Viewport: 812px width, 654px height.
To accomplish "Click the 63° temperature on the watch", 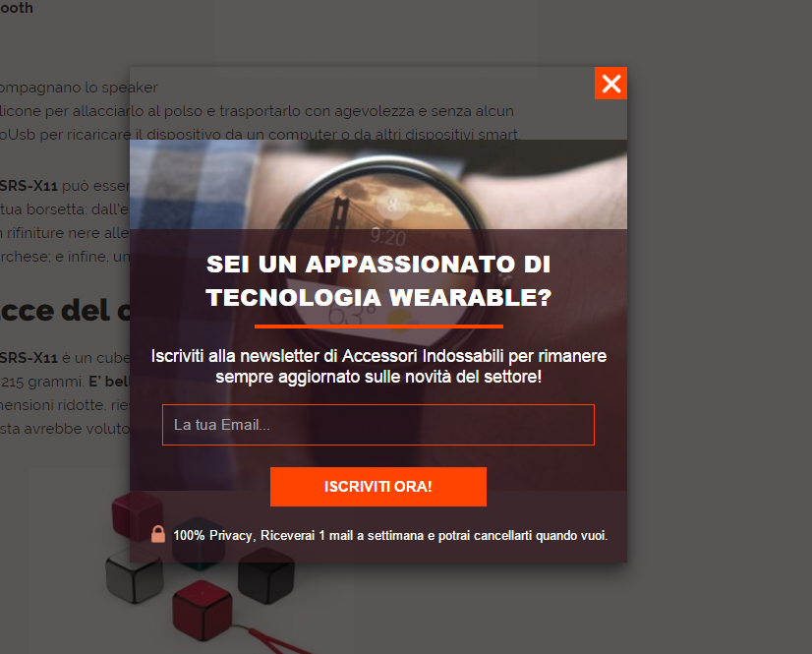I will pyautogui.click(x=351, y=315).
